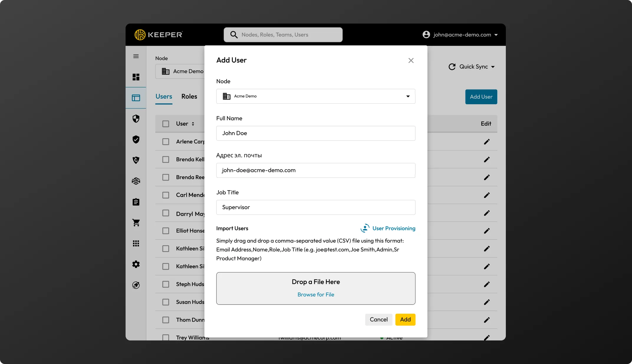
Task: Toggle the select-all users checkbox
Action: pos(165,124)
